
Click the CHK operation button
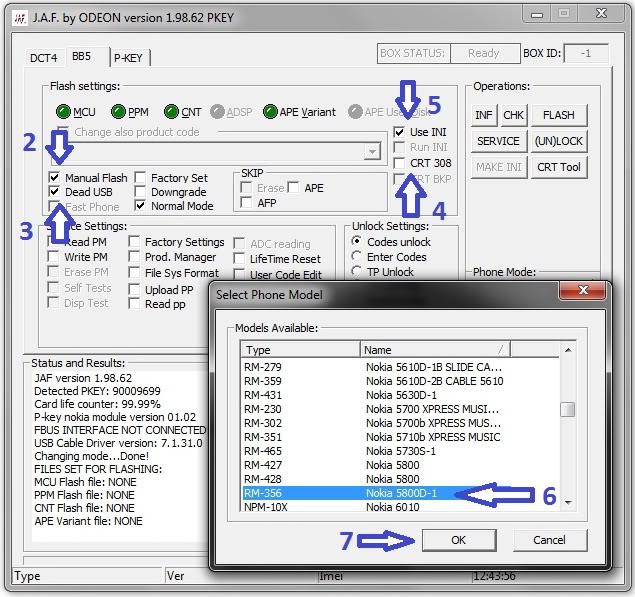(x=514, y=115)
